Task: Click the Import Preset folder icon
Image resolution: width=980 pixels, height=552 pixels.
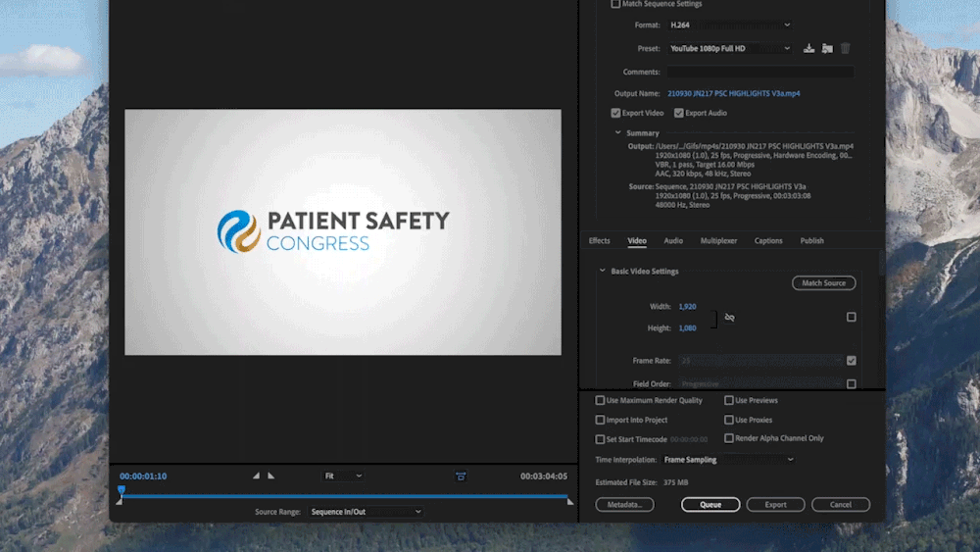Action: [x=827, y=48]
